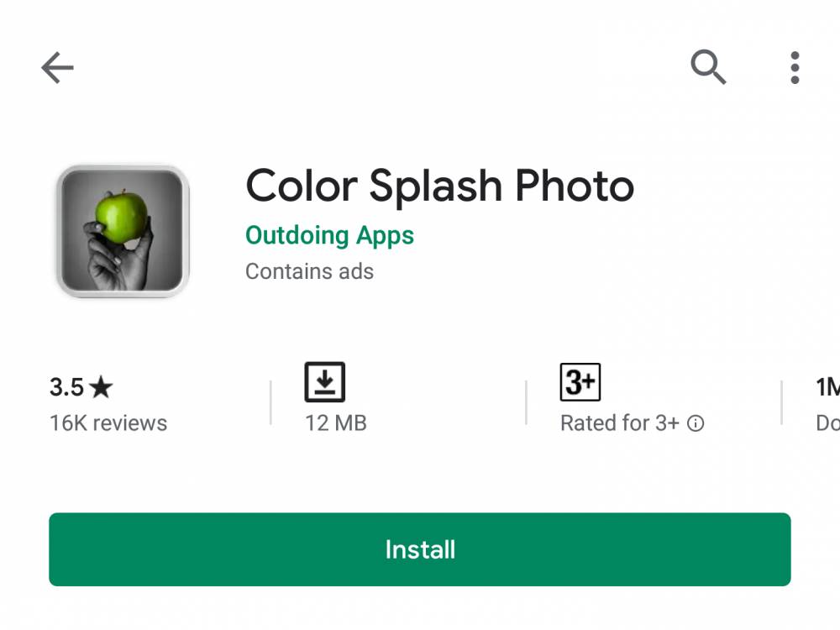Tap the partially visible Downloads label

(x=827, y=423)
